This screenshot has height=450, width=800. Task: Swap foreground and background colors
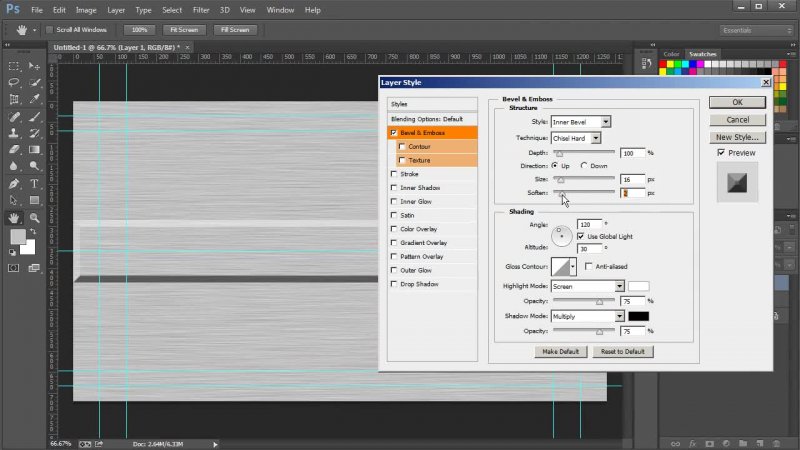click(x=33, y=232)
